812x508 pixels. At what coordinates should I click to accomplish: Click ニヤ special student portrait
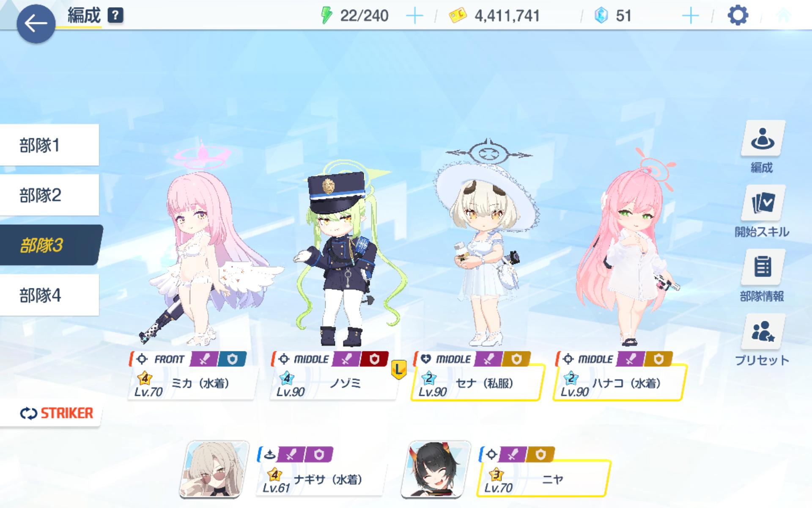pyautogui.click(x=436, y=469)
